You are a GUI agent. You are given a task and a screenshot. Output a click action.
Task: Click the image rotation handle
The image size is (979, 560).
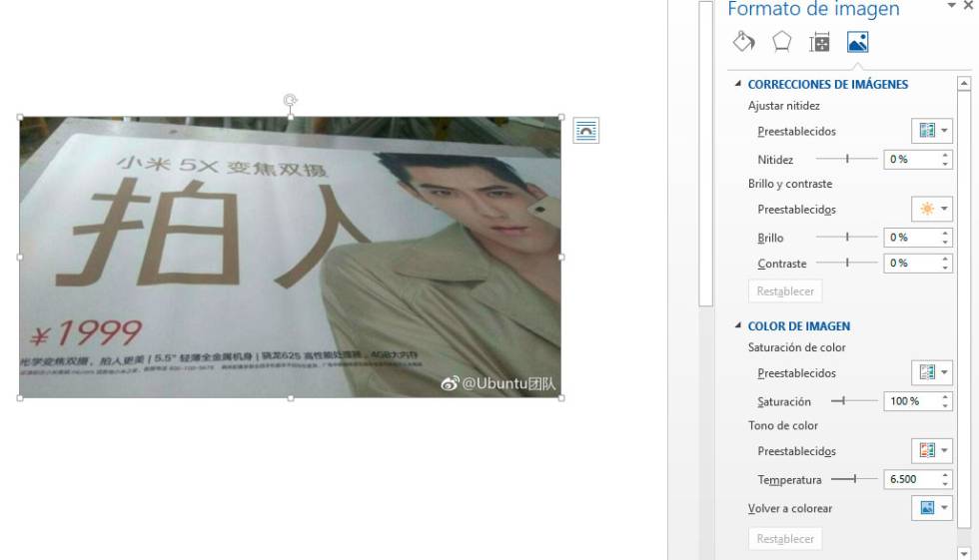[290, 100]
